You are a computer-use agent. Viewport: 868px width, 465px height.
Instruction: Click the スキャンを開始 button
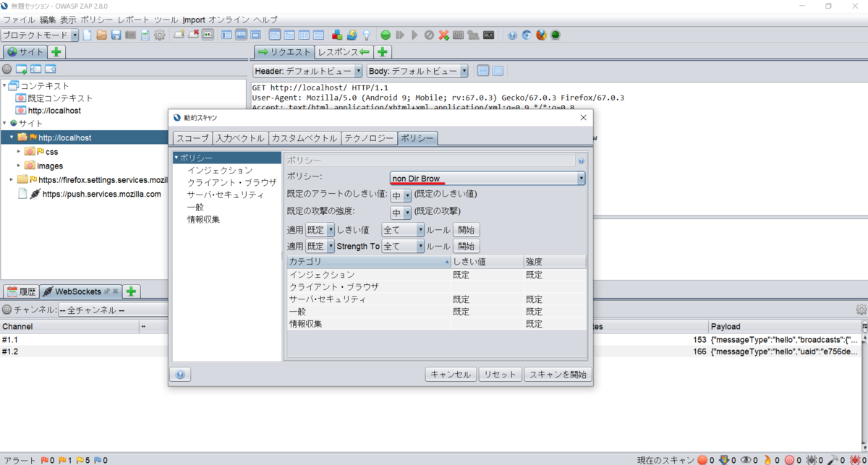pyautogui.click(x=557, y=375)
